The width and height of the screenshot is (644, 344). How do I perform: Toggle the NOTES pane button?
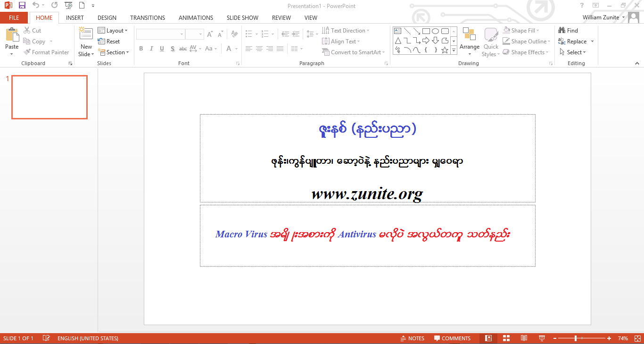(x=412, y=338)
